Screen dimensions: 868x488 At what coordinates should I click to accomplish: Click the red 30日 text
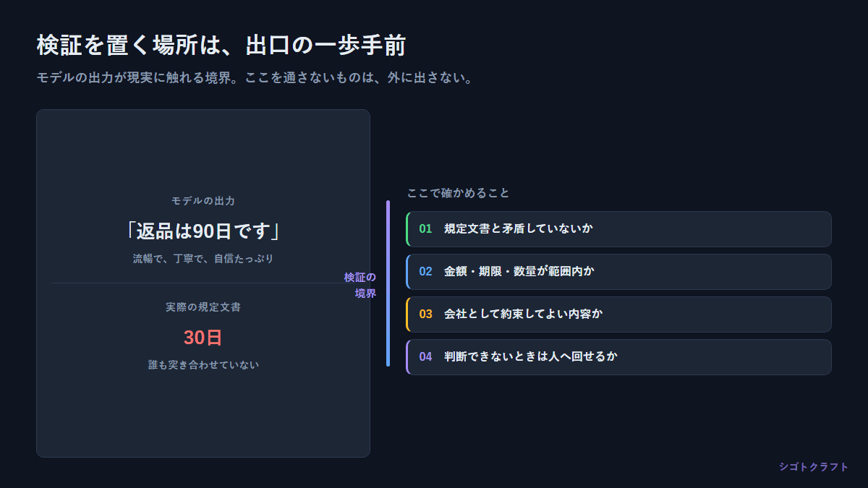(x=203, y=338)
